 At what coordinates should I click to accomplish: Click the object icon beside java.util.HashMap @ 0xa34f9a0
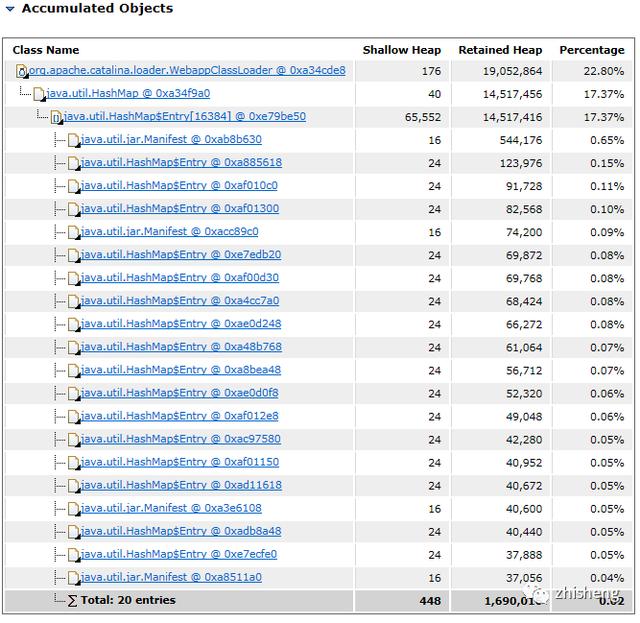tap(39, 94)
